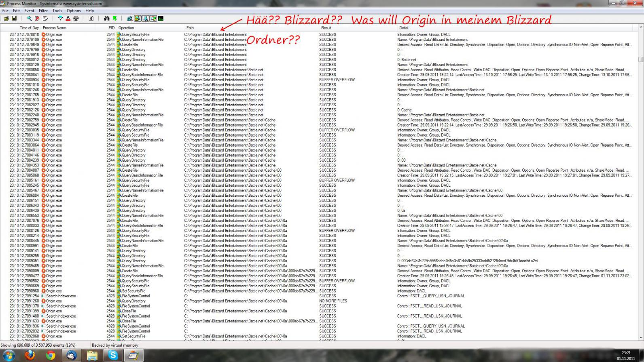
Task: Toggle Show Process and Thread Activity icon
Action: [x=153, y=18]
